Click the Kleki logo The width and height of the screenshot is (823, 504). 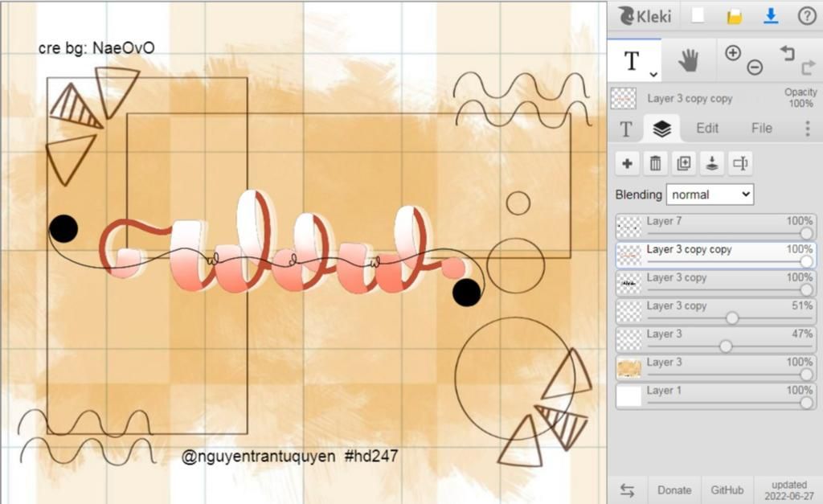(x=645, y=16)
